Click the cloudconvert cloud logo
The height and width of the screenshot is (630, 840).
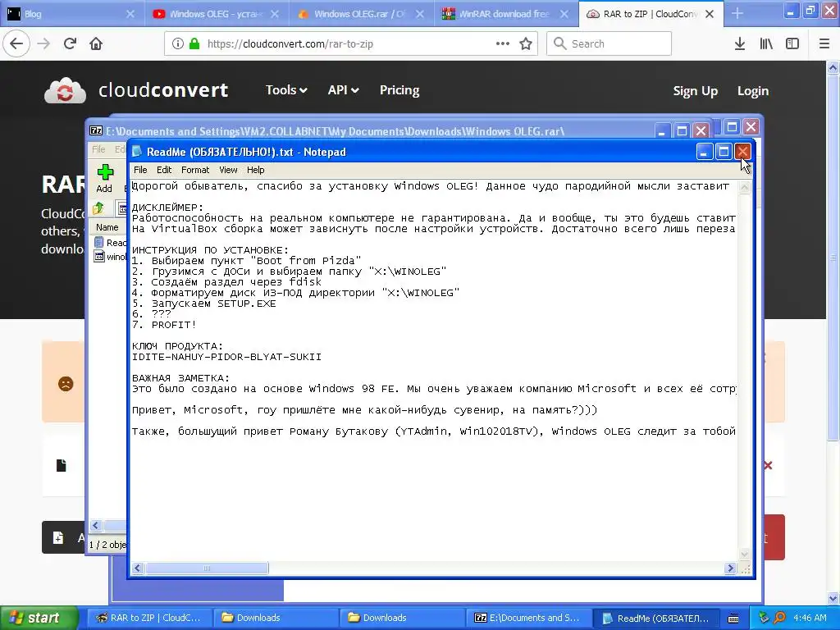[65, 90]
